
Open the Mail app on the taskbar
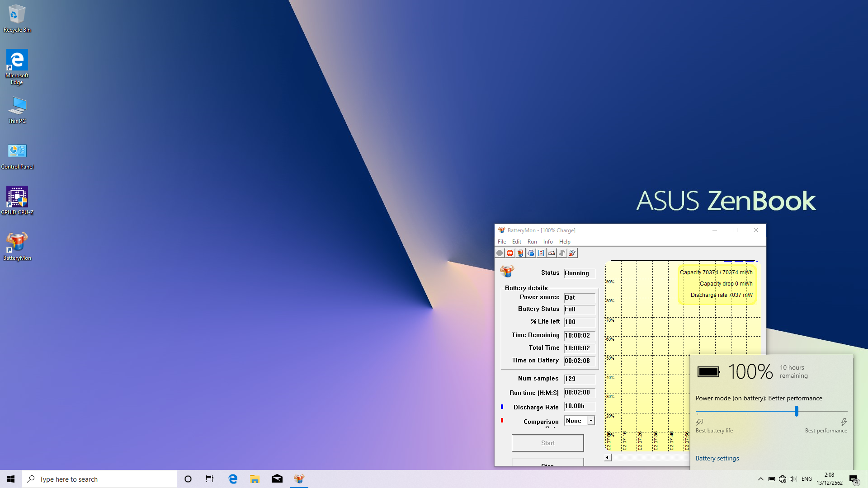click(277, 479)
